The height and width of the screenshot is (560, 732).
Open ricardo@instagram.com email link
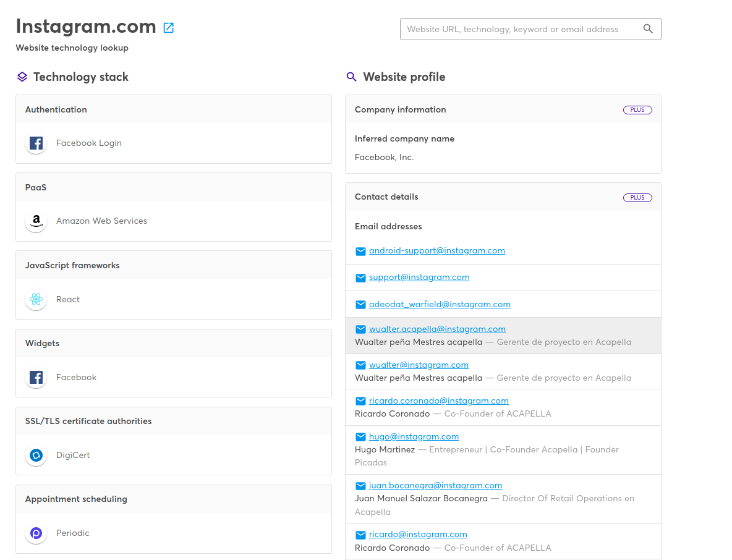[x=418, y=534]
